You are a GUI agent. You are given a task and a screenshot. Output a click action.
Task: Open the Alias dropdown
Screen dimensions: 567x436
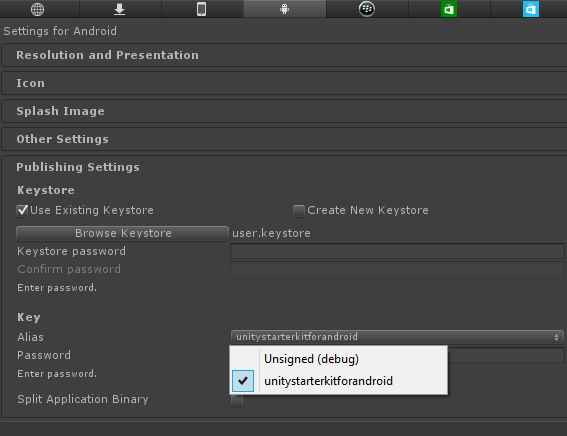397,337
